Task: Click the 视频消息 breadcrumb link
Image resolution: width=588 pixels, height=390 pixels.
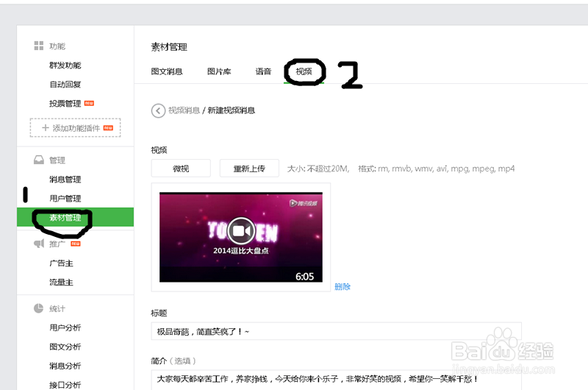Action: point(184,110)
